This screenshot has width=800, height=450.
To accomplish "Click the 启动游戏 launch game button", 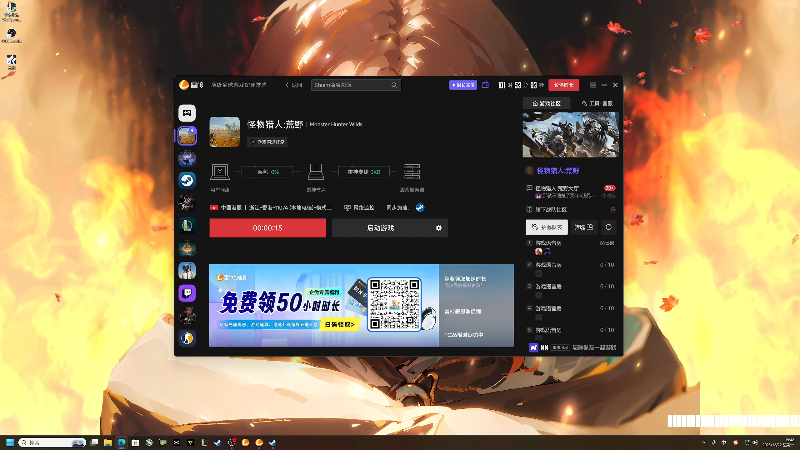I will [381, 228].
